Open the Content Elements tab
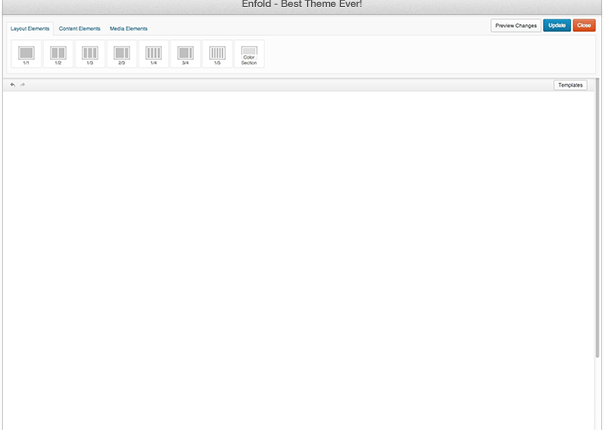Screen dimensions: 604x430 (80, 28)
